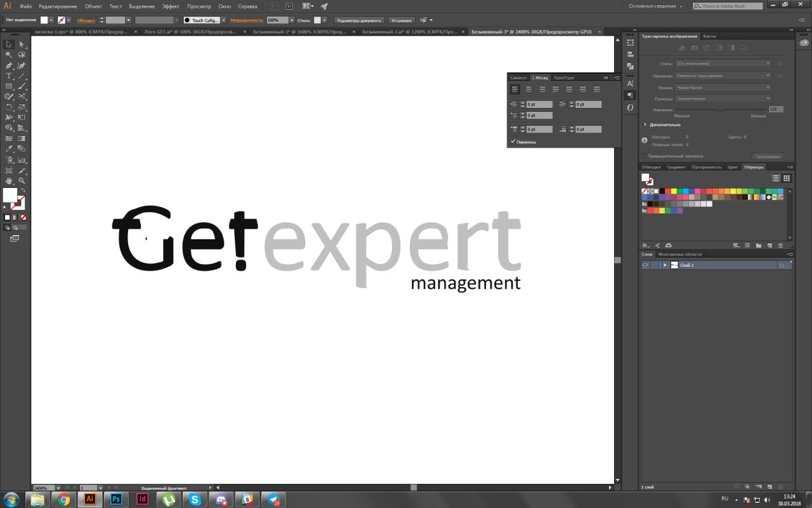
Task: Swap fill and stroke arrow icon
Action: click(x=23, y=190)
